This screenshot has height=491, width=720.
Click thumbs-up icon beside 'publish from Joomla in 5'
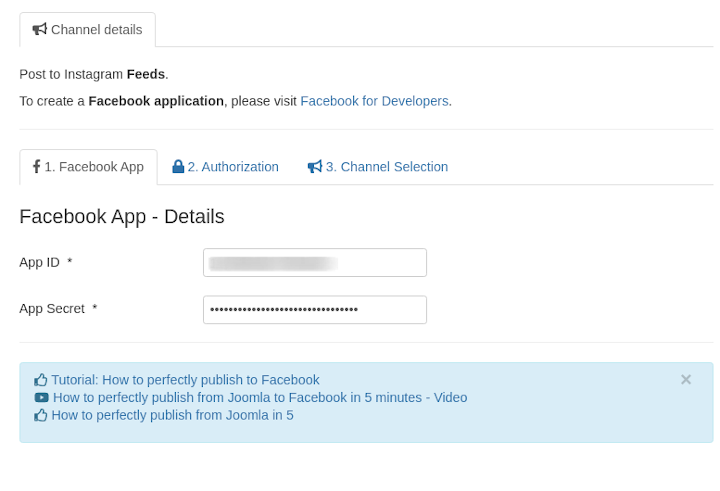point(40,415)
